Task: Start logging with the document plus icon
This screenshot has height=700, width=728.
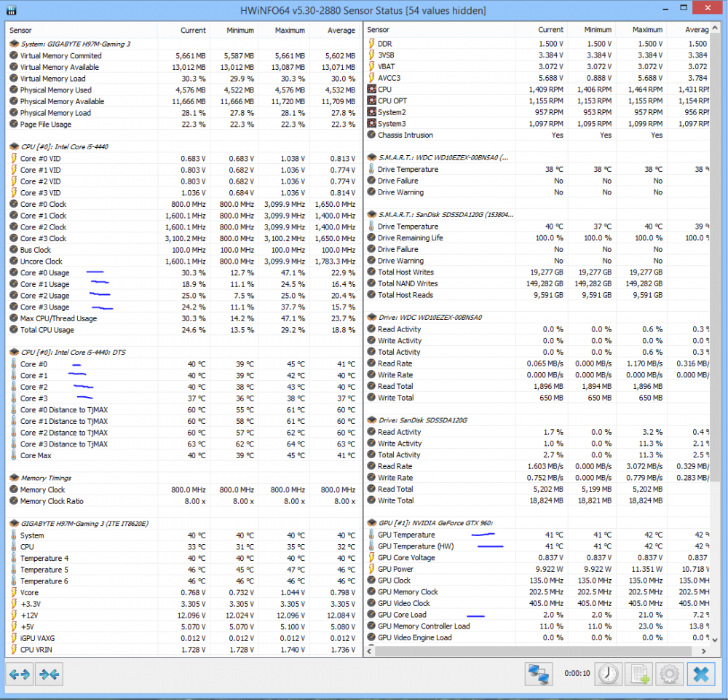Action: (x=638, y=675)
